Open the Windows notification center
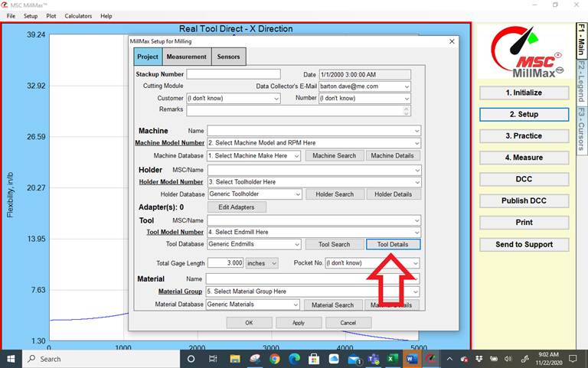This screenshot has height=368, width=588. point(573,359)
